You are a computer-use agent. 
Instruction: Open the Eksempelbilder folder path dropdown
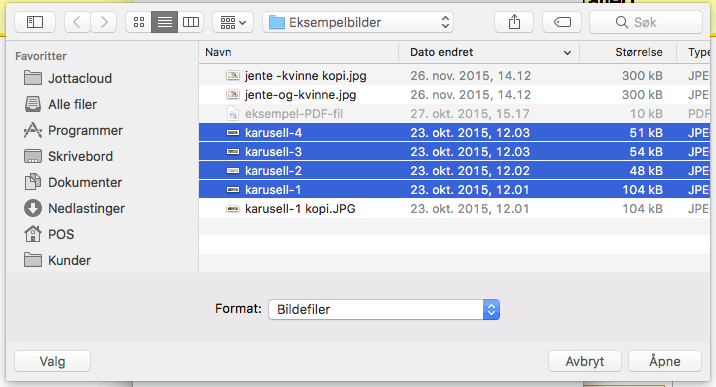pyautogui.click(x=358, y=22)
